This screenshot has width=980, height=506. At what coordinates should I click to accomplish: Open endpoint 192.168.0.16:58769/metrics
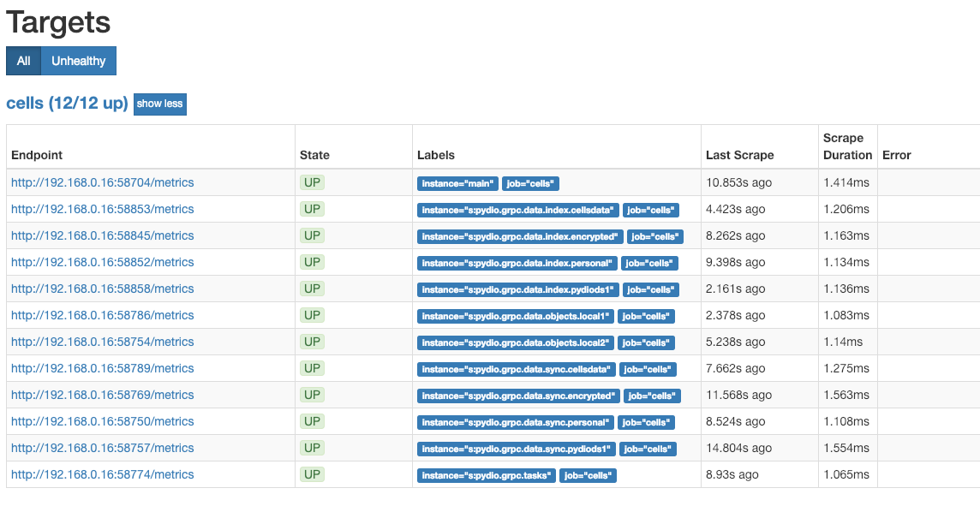103,395
